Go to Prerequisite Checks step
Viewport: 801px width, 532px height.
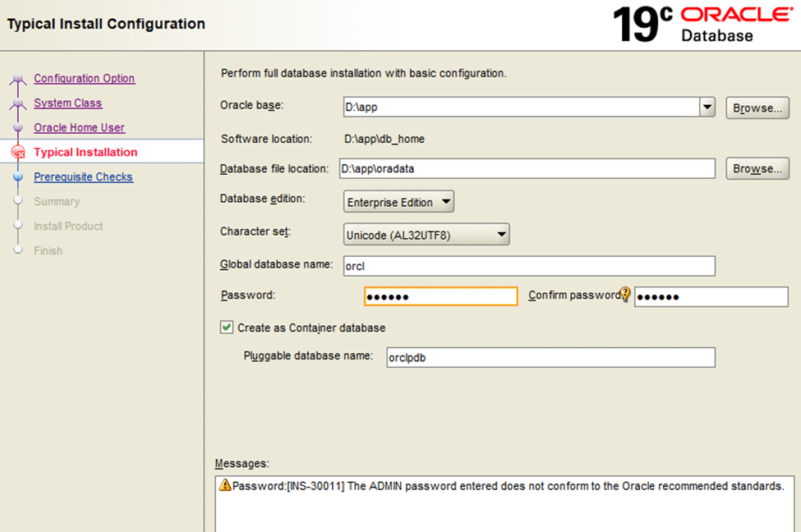point(83,177)
